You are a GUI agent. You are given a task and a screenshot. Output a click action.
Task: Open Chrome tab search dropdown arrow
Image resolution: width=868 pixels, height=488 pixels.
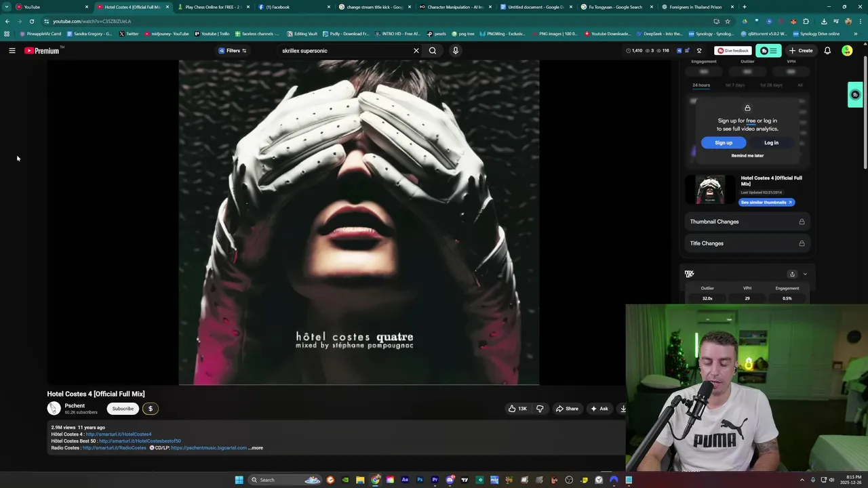click(7, 7)
